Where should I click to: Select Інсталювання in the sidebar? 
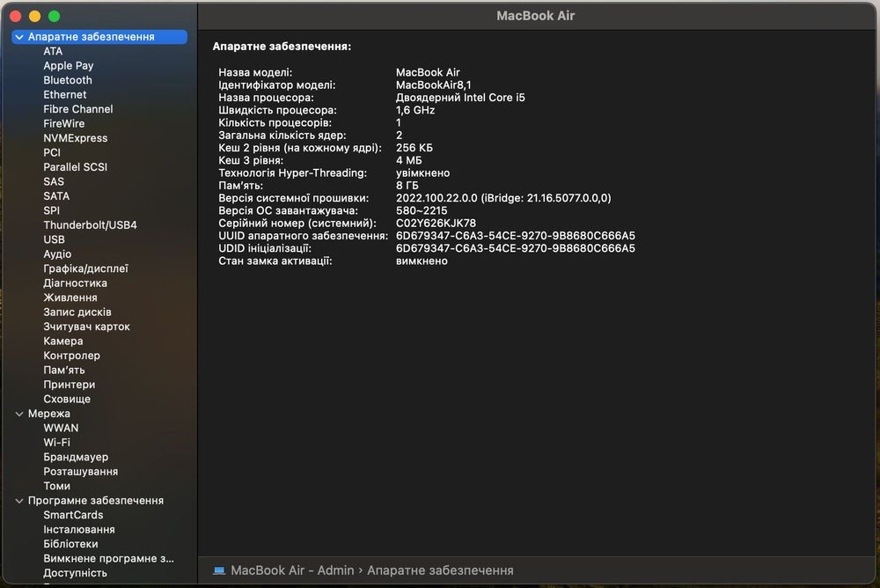(x=79, y=530)
